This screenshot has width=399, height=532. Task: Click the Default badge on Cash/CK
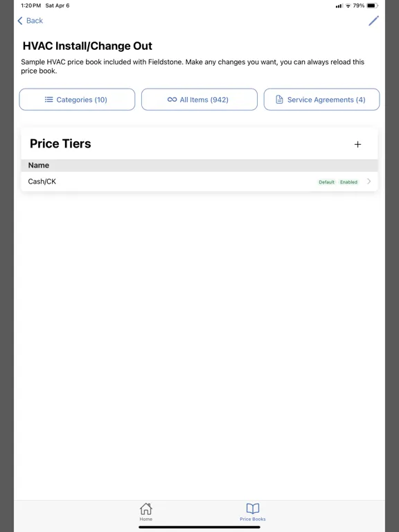tap(327, 182)
